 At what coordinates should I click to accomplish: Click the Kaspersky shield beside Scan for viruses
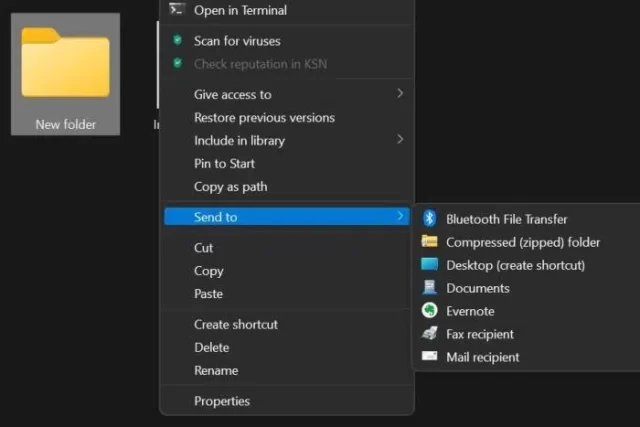177,40
